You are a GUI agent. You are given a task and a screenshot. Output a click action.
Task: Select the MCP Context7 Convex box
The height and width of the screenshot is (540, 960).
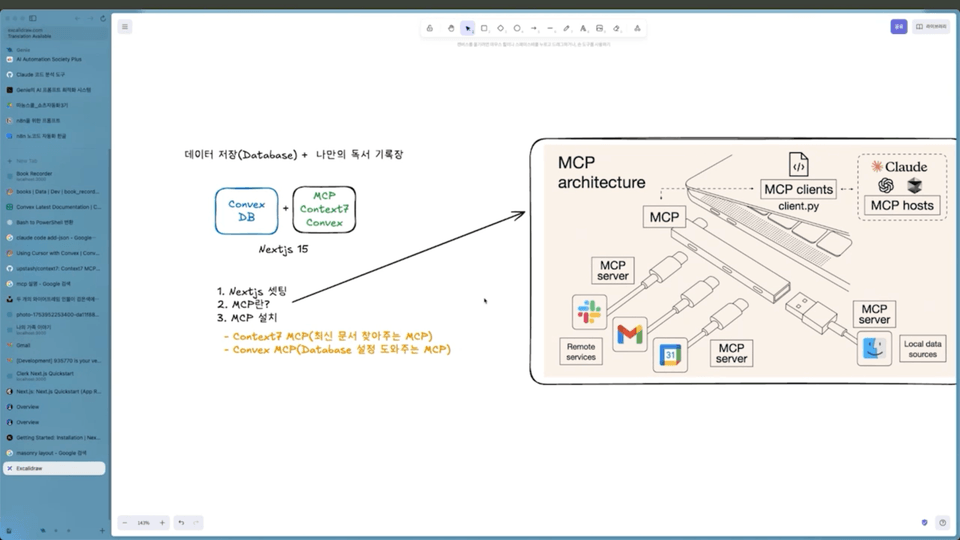tap(324, 209)
